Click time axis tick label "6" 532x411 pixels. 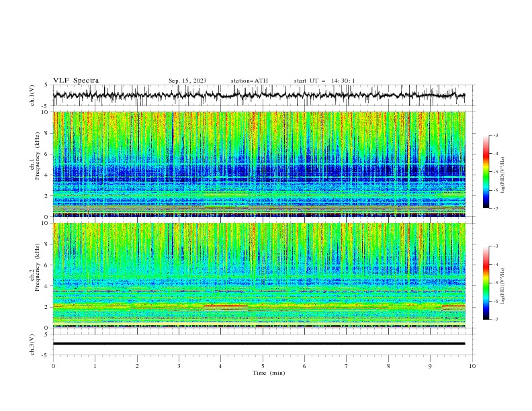(x=305, y=366)
